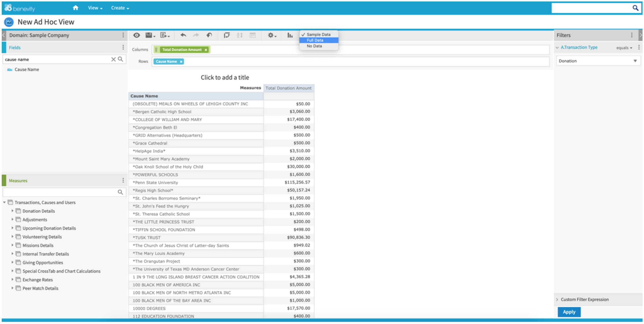Choose Full Data option
The height and width of the screenshot is (324, 644).
[x=319, y=40]
